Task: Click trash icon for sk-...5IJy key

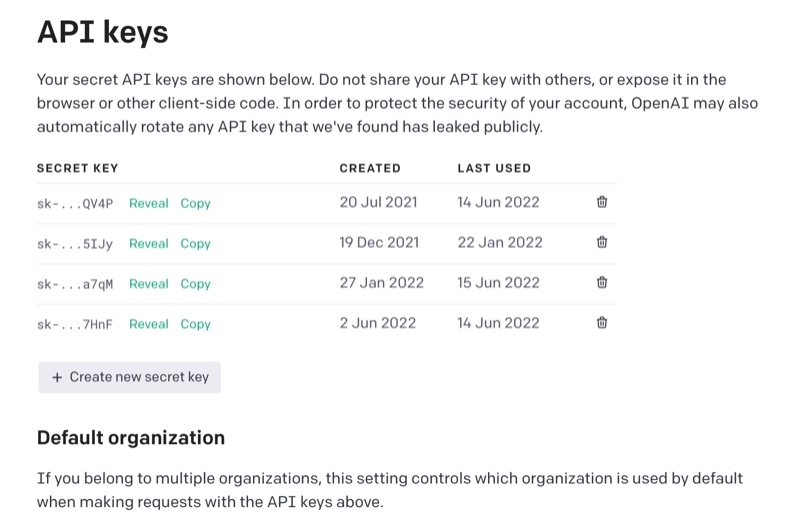Action: [x=602, y=242]
